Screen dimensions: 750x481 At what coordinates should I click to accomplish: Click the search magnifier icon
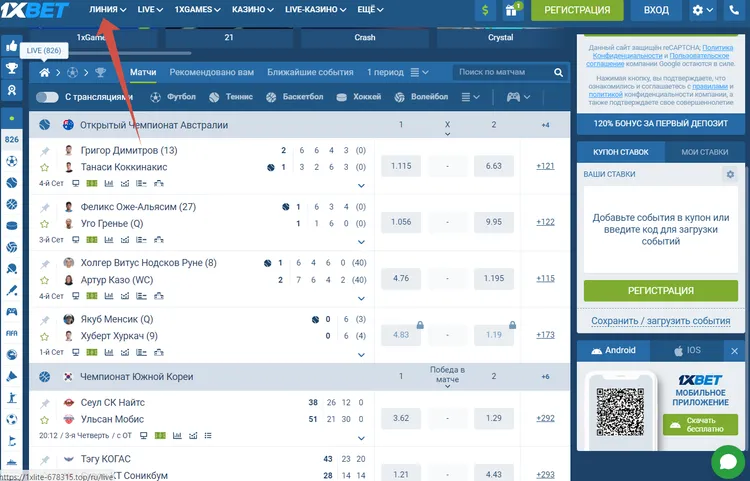[558, 72]
